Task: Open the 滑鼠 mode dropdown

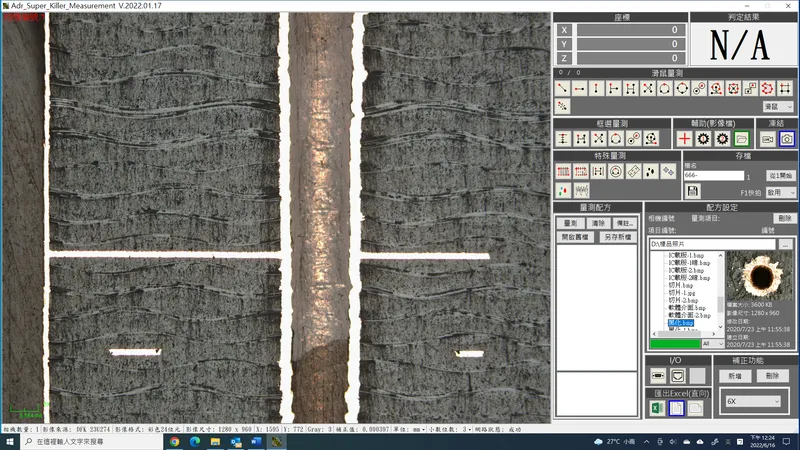Action: pos(778,106)
